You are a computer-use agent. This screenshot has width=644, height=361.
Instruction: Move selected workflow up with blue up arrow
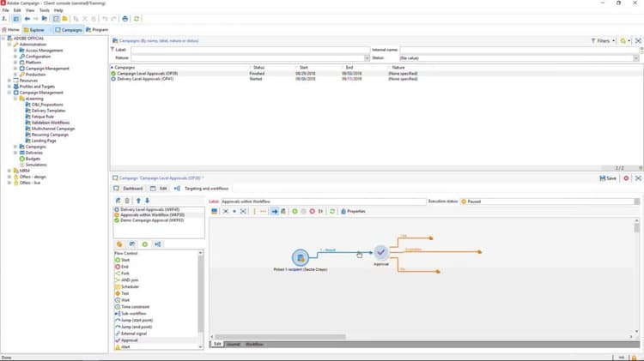coord(138,201)
